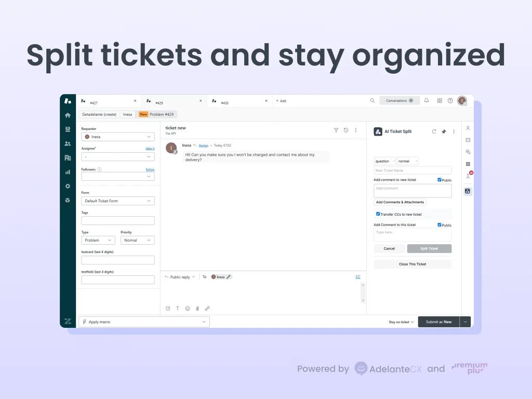Image resolution: width=532 pixels, height=399 pixels.
Task: Expand the Public reply channel selector
Action: pyautogui.click(x=179, y=277)
